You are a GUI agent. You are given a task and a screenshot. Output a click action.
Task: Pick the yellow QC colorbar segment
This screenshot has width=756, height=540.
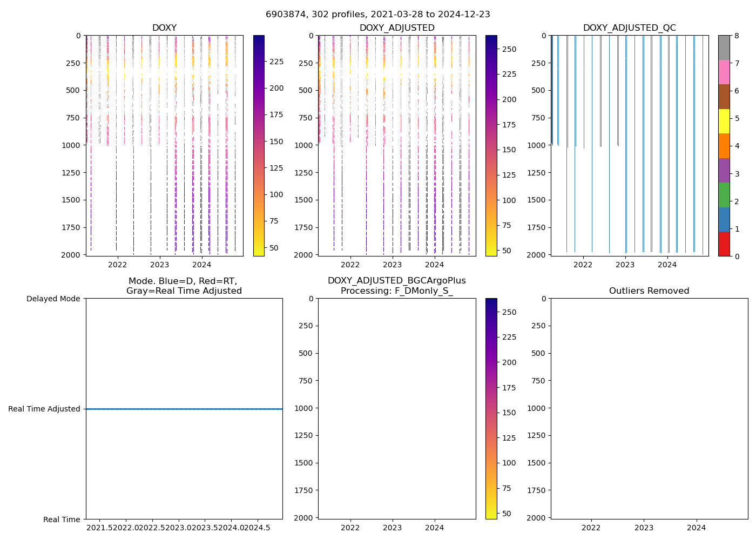pos(724,121)
